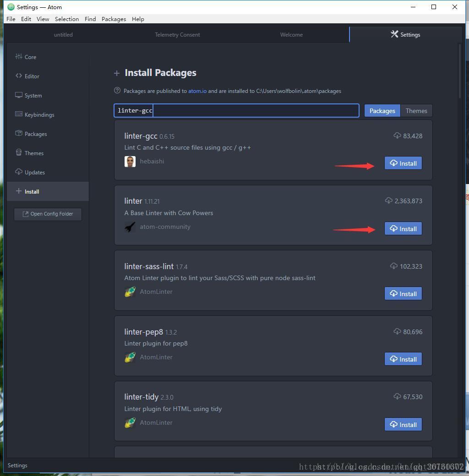Viewport: 469px width, 476px height.
Task: Open the View menu
Action: pos(43,19)
